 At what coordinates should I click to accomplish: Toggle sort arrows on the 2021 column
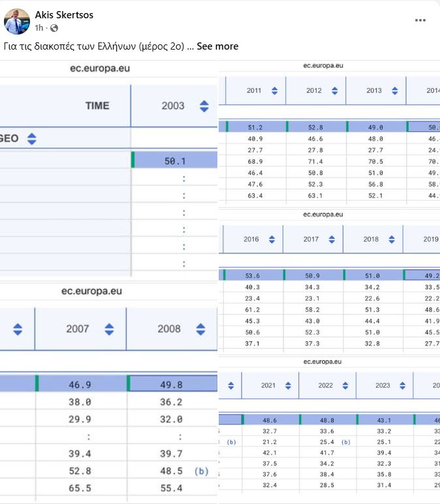pyautogui.click(x=289, y=386)
